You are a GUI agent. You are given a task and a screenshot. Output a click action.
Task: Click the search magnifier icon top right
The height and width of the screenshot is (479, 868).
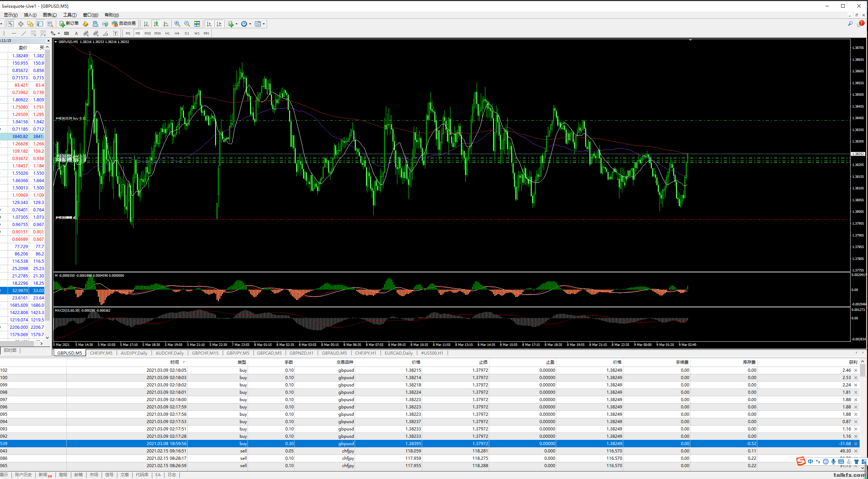click(850, 24)
